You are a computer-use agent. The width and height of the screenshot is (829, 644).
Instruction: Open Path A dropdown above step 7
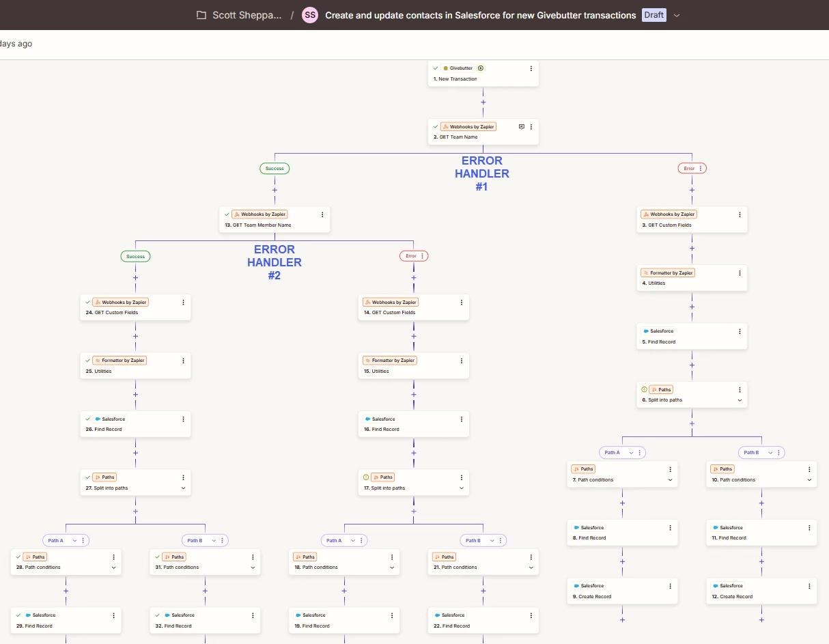[631, 453]
